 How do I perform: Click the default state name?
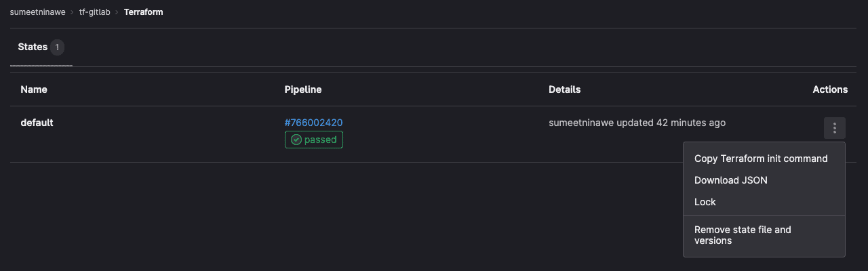37,123
